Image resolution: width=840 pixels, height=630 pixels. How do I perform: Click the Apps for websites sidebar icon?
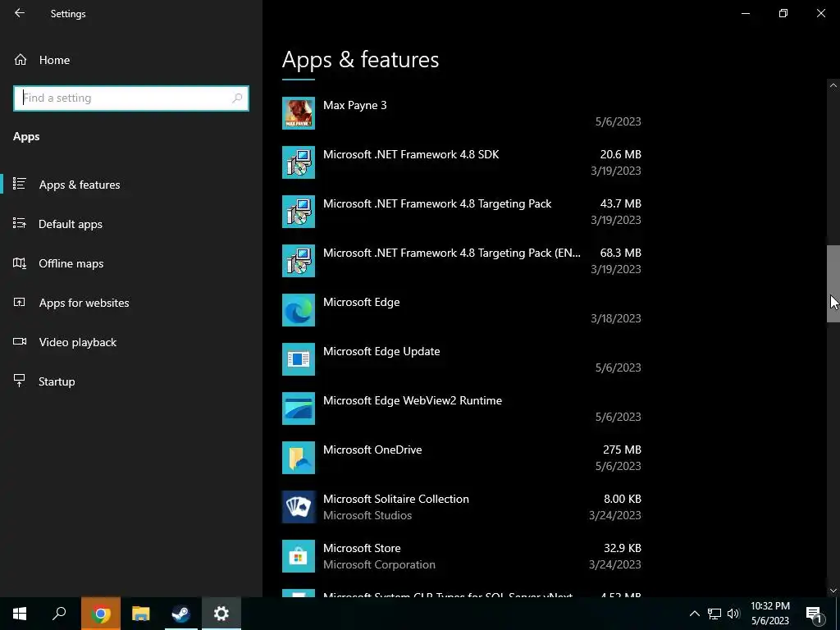pyautogui.click(x=20, y=302)
